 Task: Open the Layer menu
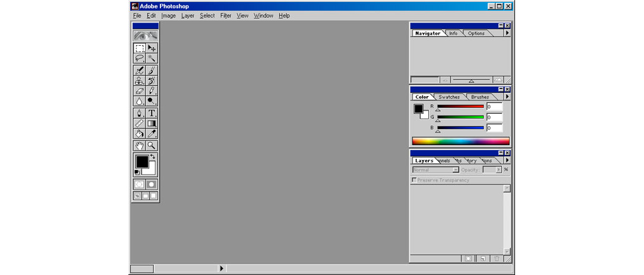187,16
